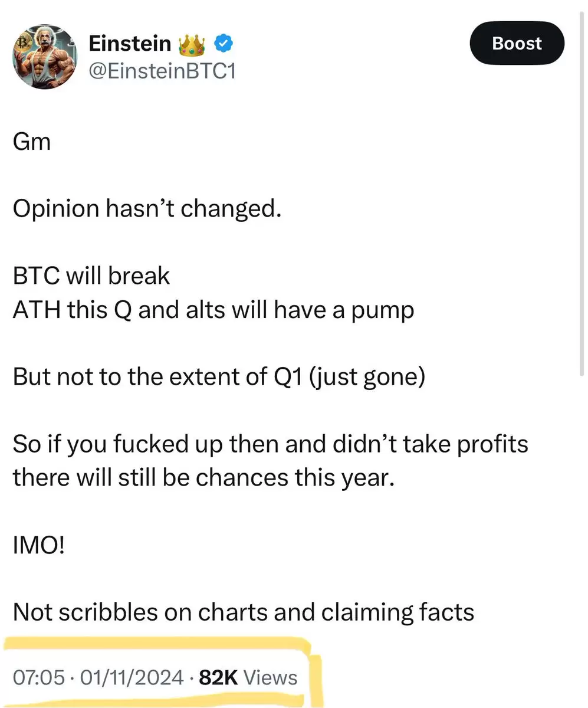View the 82K Views analytics
This screenshot has height=708, width=588.
(248, 678)
